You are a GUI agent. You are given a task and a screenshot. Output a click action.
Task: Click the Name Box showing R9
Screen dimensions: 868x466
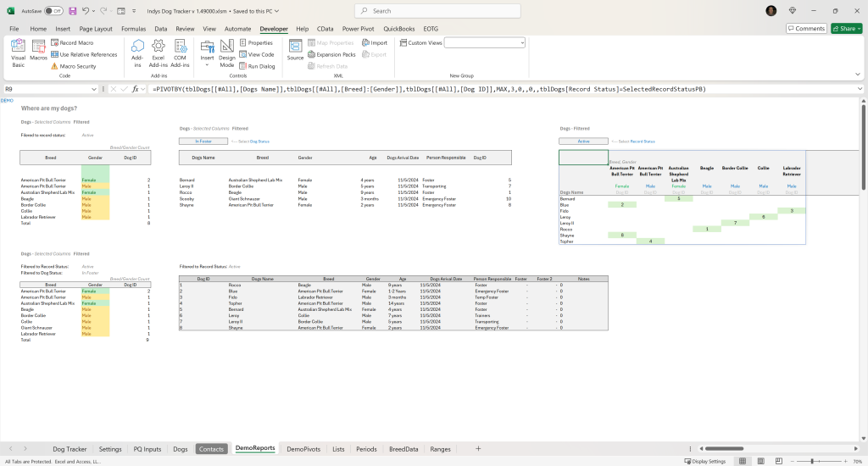point(47,89)
